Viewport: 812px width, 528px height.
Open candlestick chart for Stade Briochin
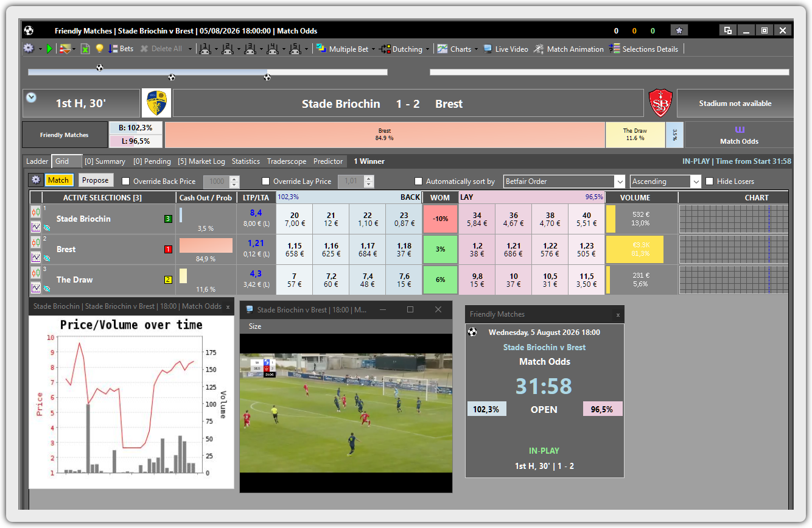point(36,211)
